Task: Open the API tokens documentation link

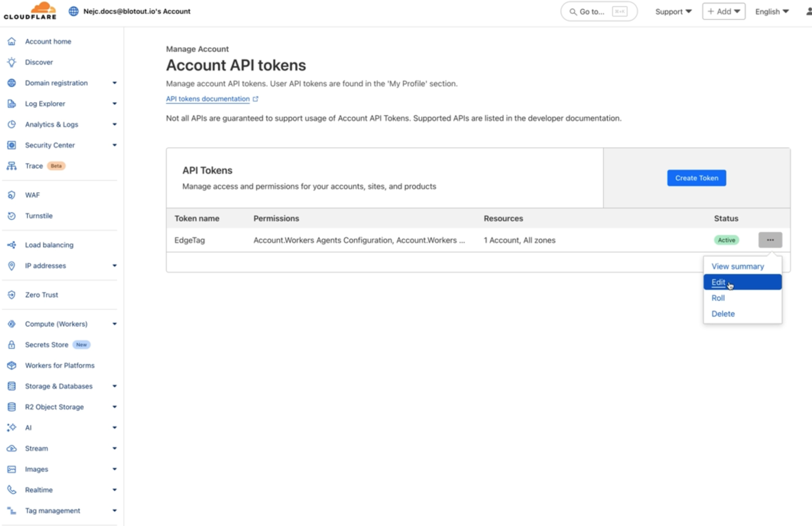Action: pyautogui.click(x=208, y=99)
